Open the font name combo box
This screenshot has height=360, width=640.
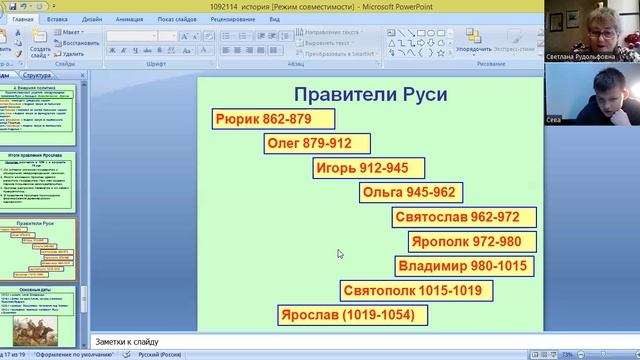tap(132, 36)
